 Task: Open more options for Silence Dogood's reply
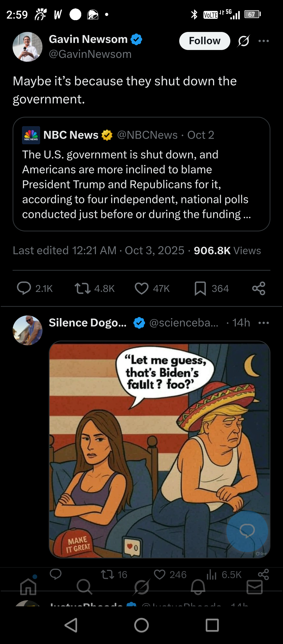[263, 323]
